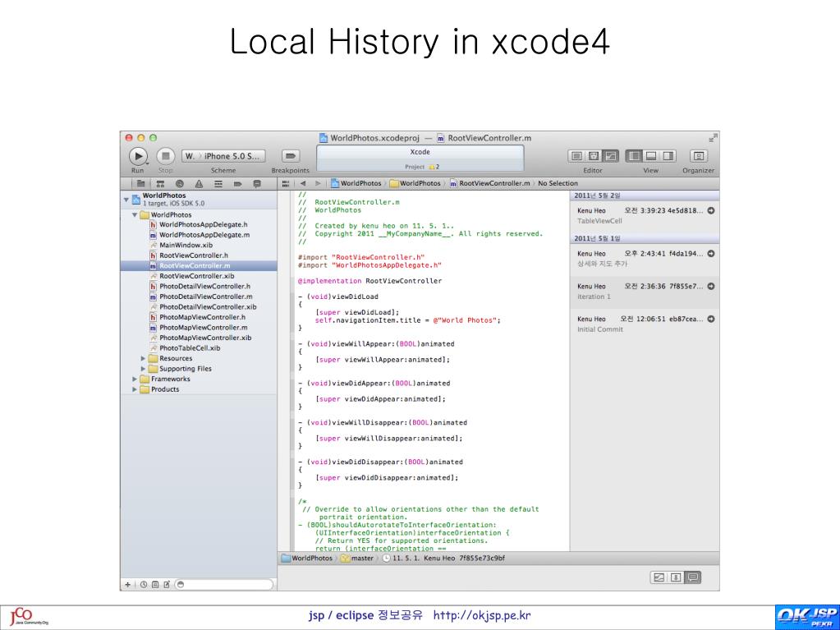Switch to the Version editor

click(x=610, y=156)
